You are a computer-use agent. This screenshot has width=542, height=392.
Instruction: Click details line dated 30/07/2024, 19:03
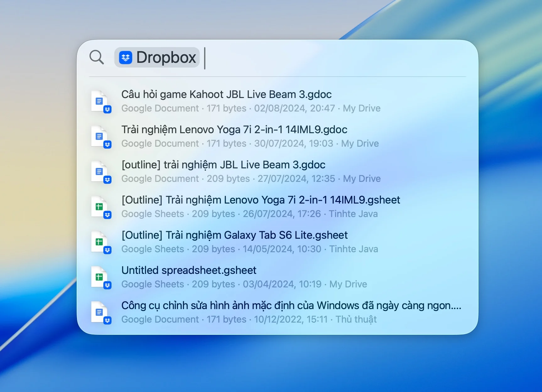pos(250,144)
